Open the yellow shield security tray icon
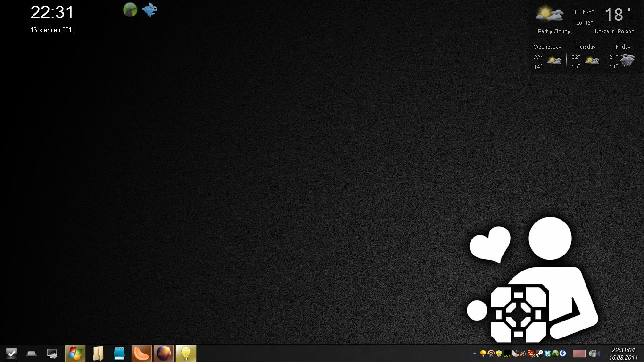 (499, 354)
